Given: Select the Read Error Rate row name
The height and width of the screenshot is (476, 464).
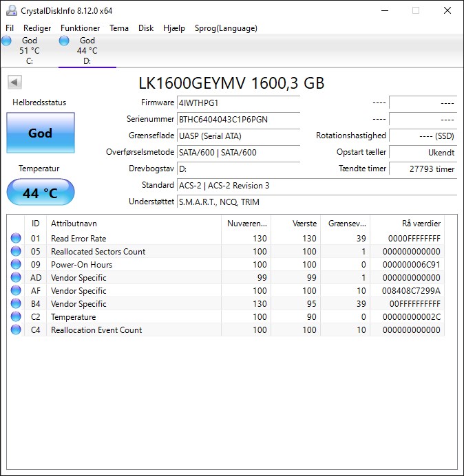Looking at the screenshot, I should [78, 238].
